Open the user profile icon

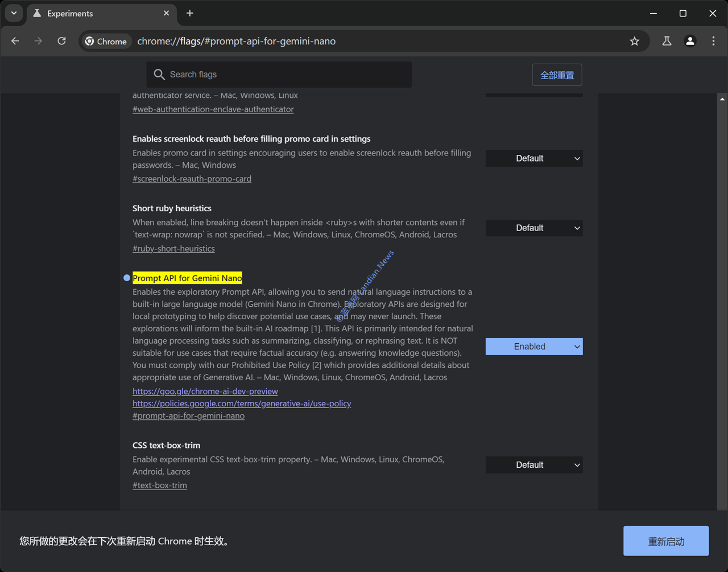point(690,41)
